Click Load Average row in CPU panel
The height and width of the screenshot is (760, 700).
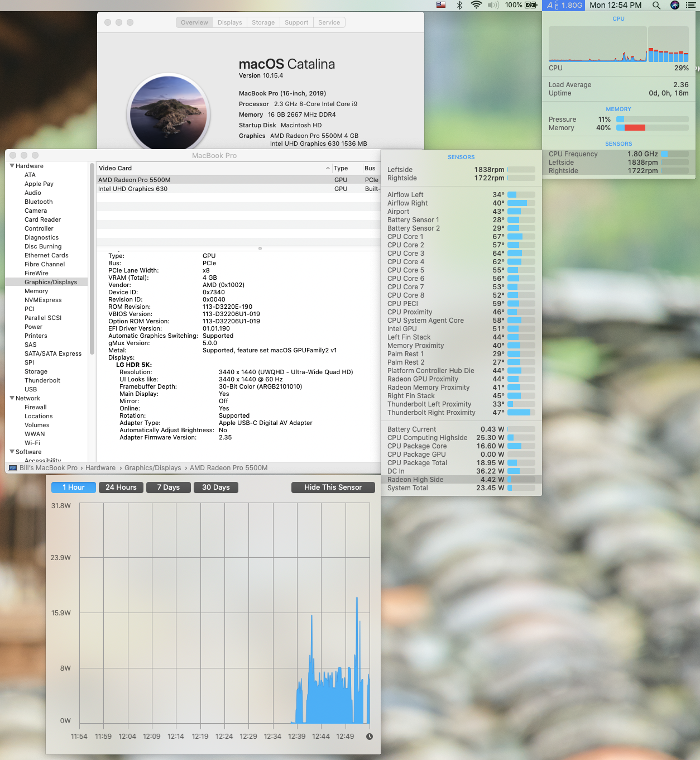click(619, 85)
